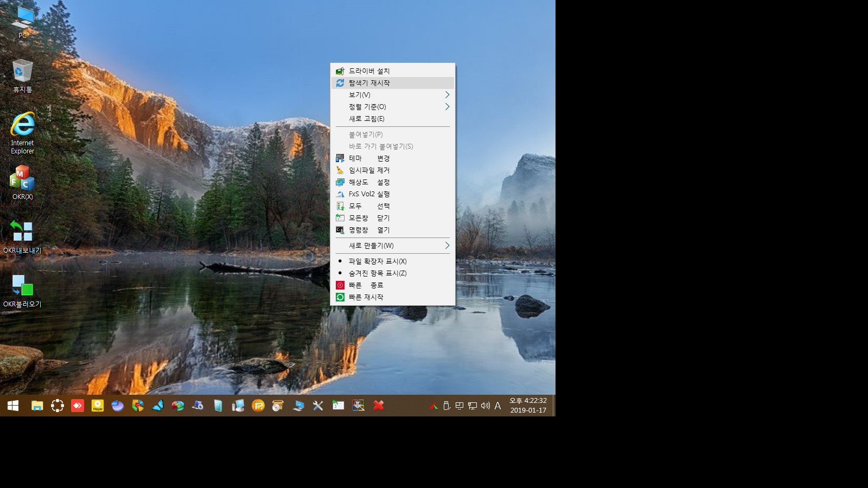Open the box with disc icon in taskbar

[278, 406]
